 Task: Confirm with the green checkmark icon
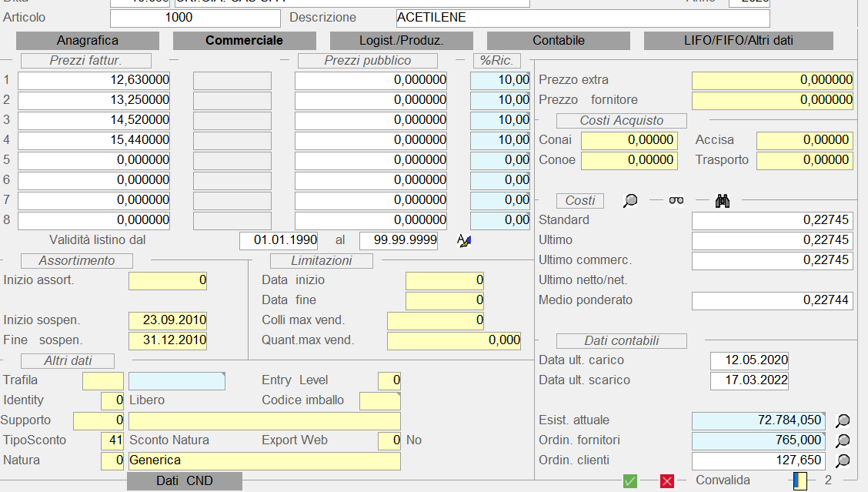click(630, 481)
